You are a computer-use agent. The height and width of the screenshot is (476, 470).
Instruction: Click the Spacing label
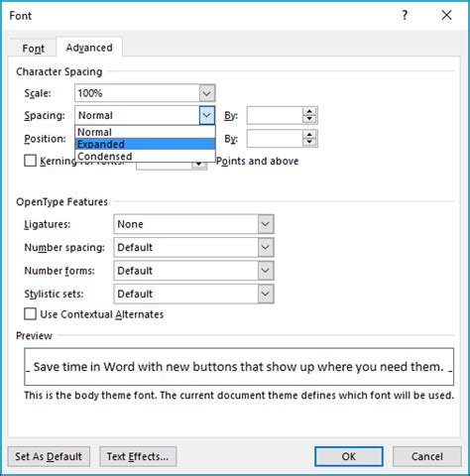click(45, 116)
